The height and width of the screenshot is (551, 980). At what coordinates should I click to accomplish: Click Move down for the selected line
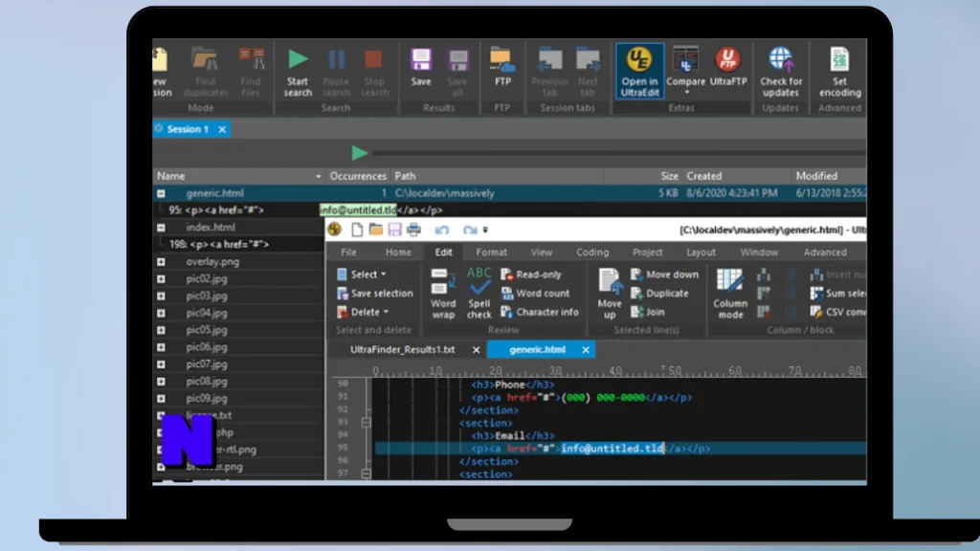(x=664, y=275)
